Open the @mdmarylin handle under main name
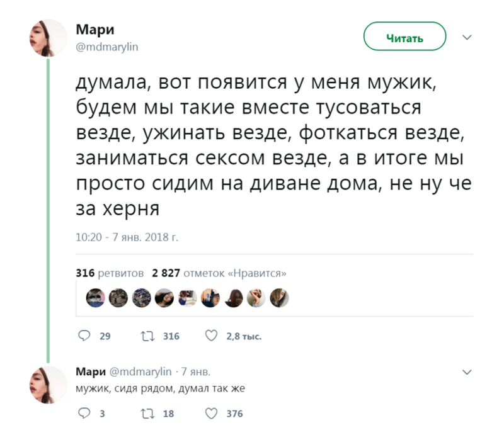This screenshot has width=504, height=425. click(107, 47)
